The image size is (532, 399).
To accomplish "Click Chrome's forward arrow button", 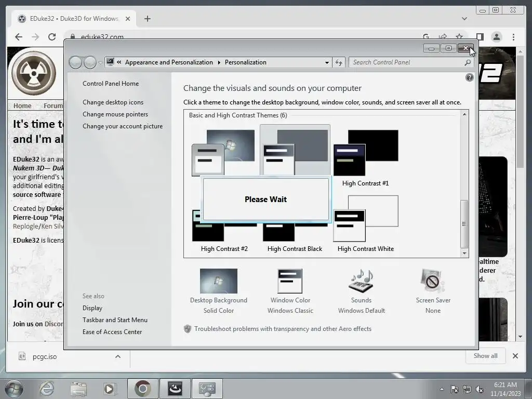I will [x=35, y=37].
